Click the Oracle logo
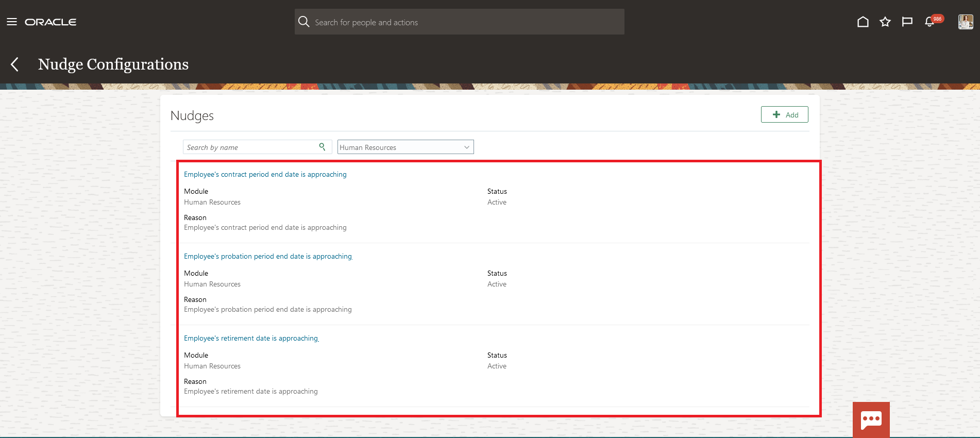 [x=50, y=22]
